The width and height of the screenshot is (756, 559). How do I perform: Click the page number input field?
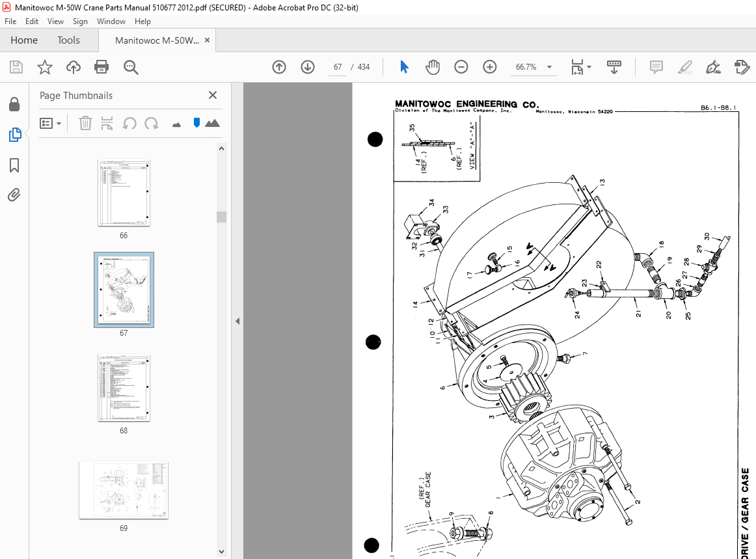point(338,67)
